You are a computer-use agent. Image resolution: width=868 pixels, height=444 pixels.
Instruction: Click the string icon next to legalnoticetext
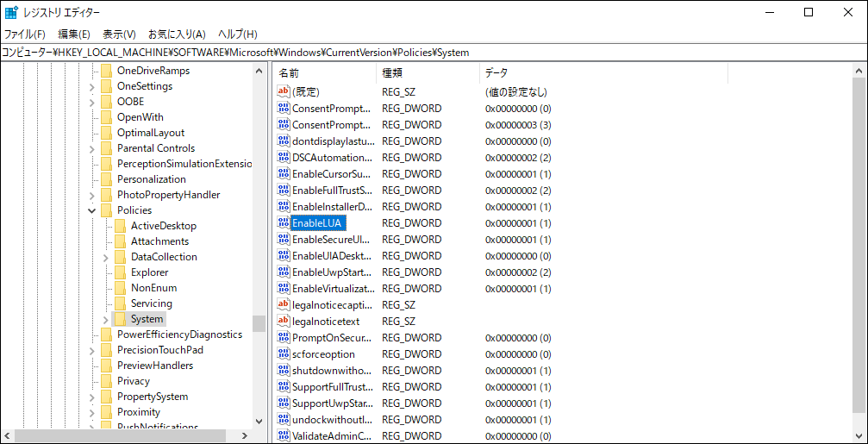pyautogui.click(x=284, y=321)
